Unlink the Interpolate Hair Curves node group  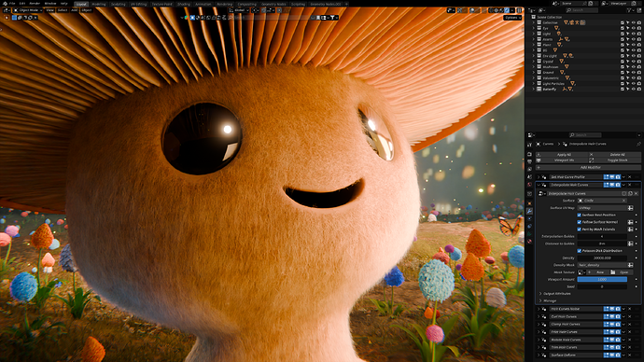click(x=637, y=194)
